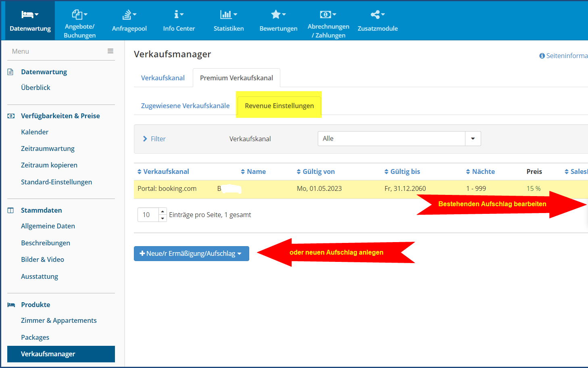Click the Seiteninformation link text
The image size is (588, 368).
point(567,56)
